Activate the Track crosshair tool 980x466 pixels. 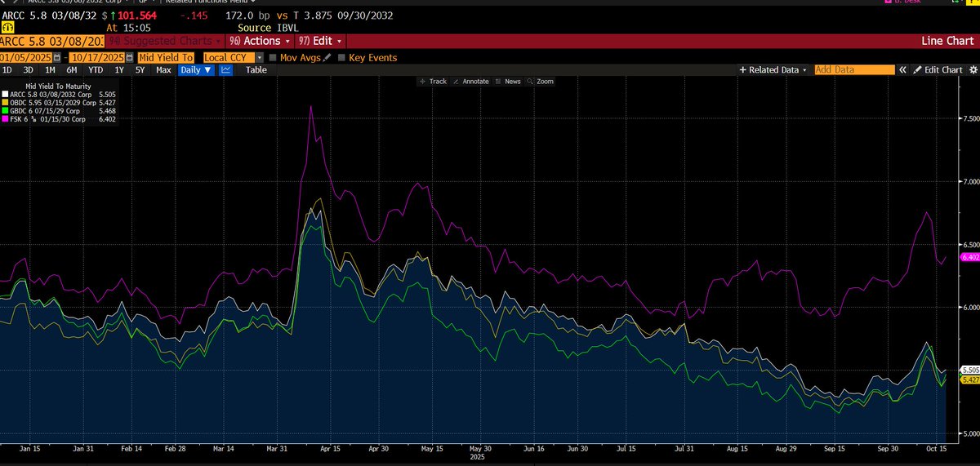(433, 82)
